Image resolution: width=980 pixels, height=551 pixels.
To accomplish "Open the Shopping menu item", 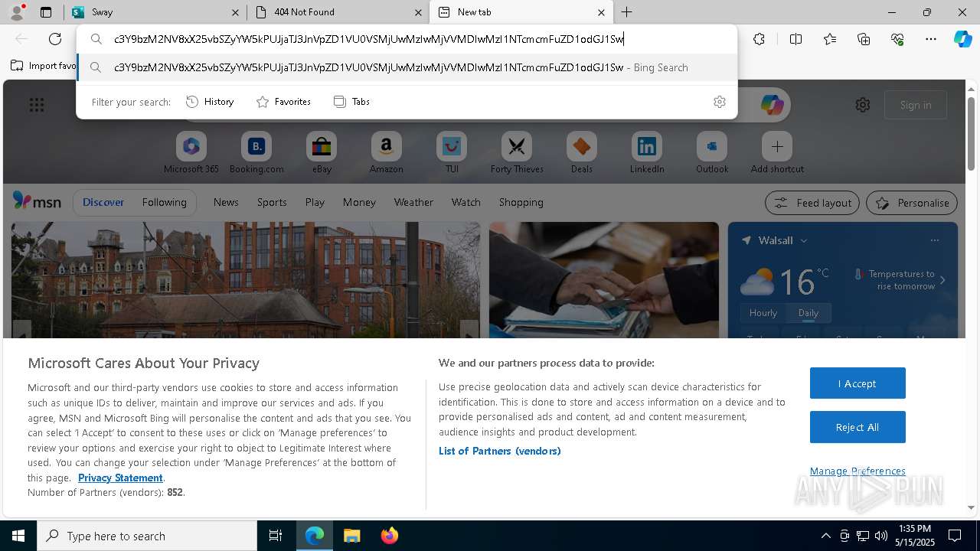I will click(521, 202).
